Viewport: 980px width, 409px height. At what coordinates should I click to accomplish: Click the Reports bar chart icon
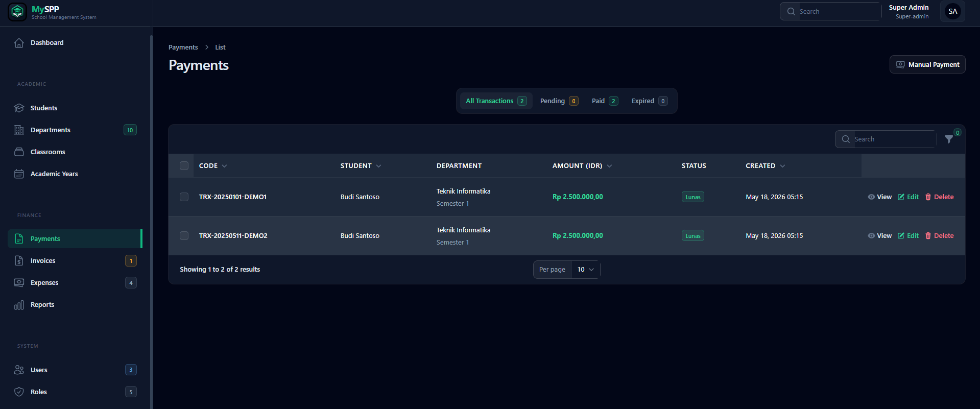point(19,305)
